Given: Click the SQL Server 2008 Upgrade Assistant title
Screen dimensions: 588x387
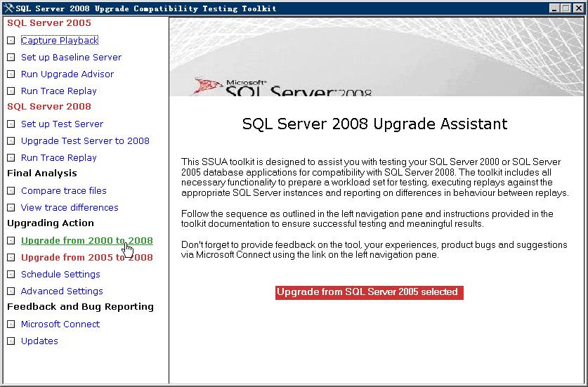Looking at the screenshot, I should click(374, 124).
